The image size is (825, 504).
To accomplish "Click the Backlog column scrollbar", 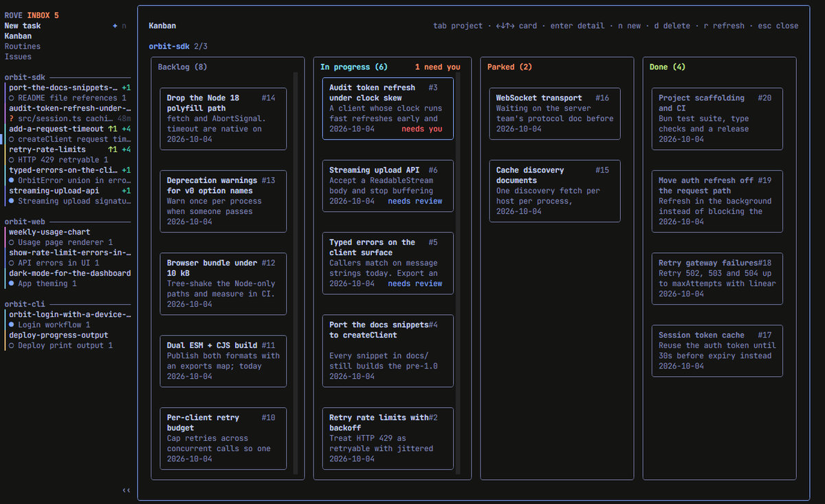I will click(296, 274).
